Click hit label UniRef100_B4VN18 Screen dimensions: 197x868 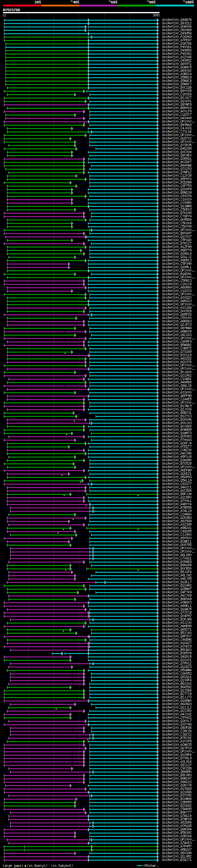177,125
